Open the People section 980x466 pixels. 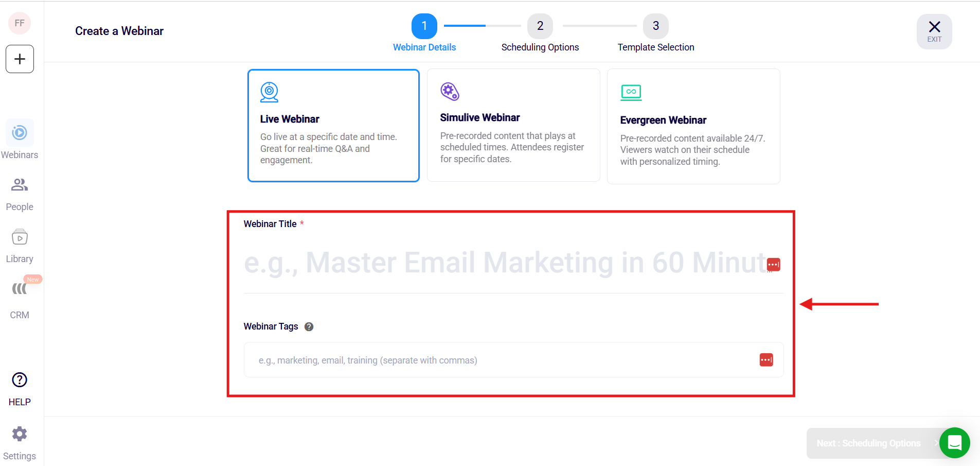pyautogui.click(x=20, y=192)
